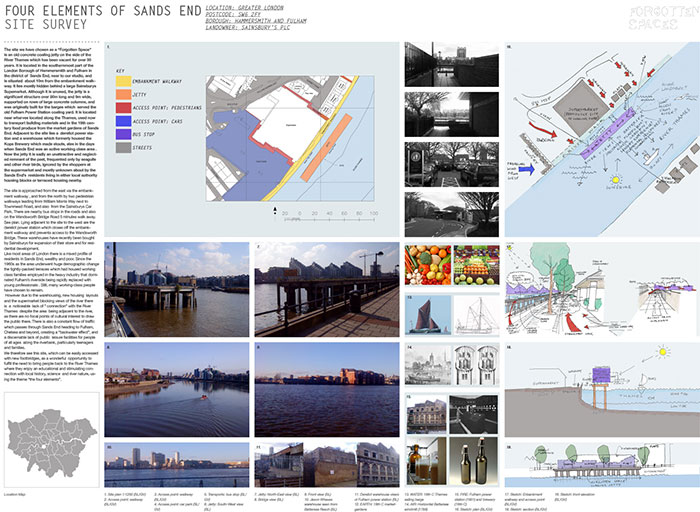Screen dimensions: 700x512
Task: Click 'ACCESS POINT: PEDESTRIANS' legend label
Action: (x=167, y=108)
